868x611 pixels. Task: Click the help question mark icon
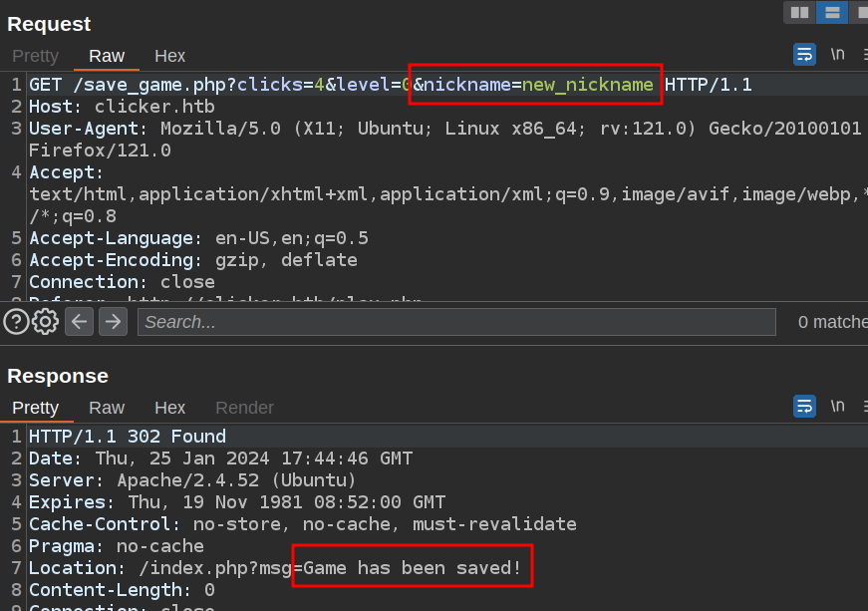tap(16, 321)
